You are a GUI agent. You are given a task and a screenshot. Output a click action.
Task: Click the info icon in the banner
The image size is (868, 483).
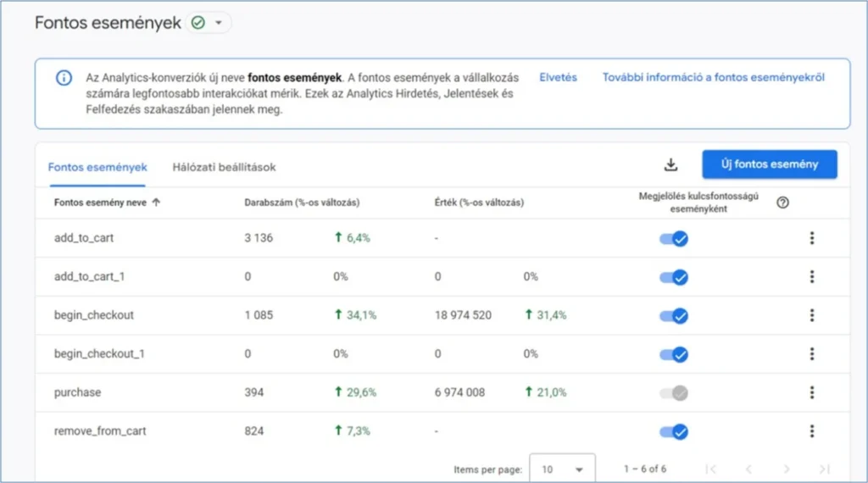click(64, 78)
